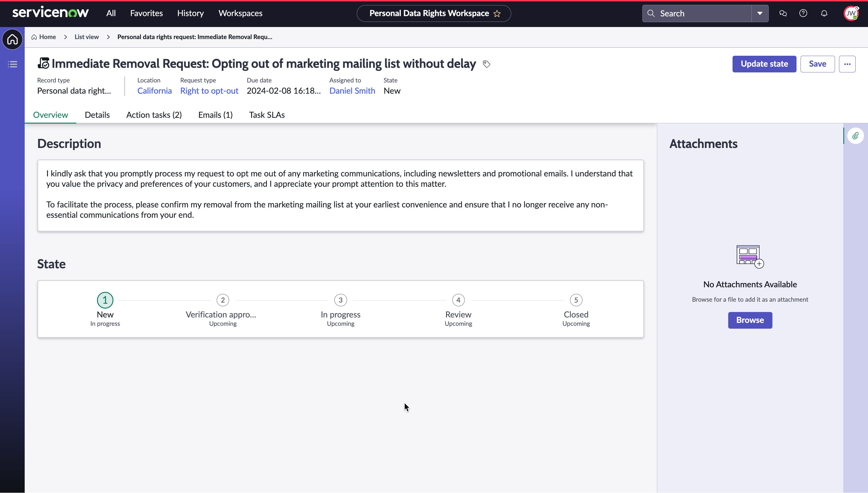
Task: Open the help question mark icon
Action: click(x=803, y=13)
